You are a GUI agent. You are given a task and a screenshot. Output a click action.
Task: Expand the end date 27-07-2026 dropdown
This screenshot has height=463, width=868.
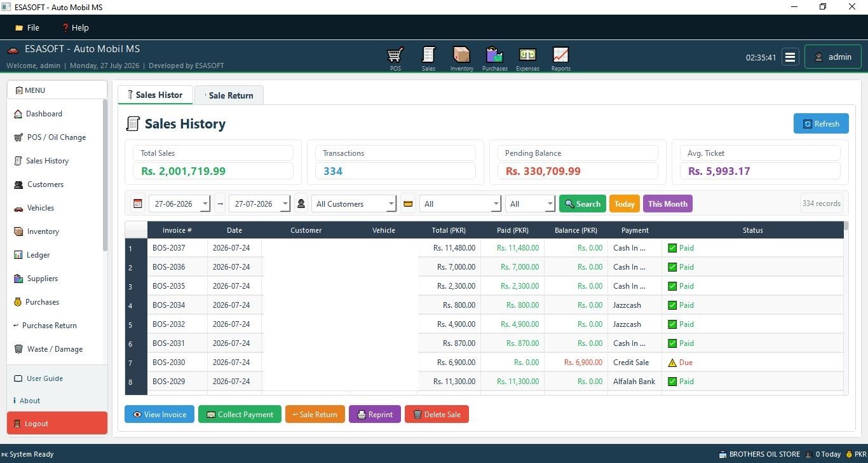(x=285, y=204)
